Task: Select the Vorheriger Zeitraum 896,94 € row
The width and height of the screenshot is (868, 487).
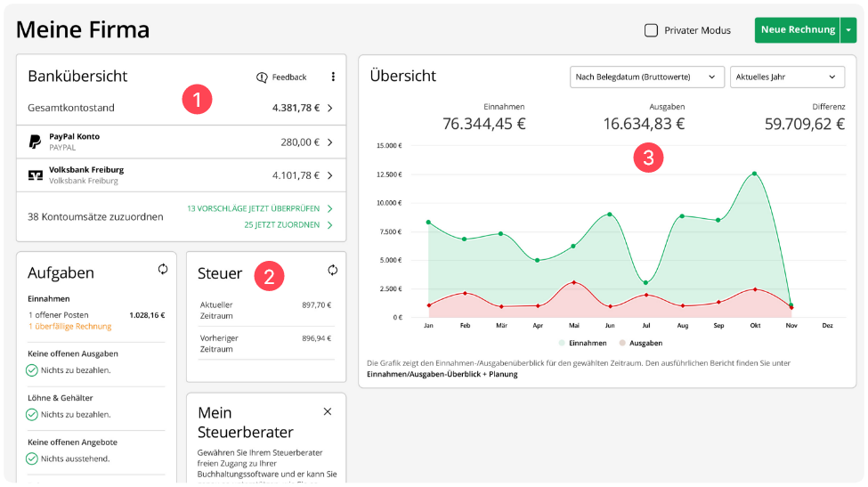Action: click(266, 344)
